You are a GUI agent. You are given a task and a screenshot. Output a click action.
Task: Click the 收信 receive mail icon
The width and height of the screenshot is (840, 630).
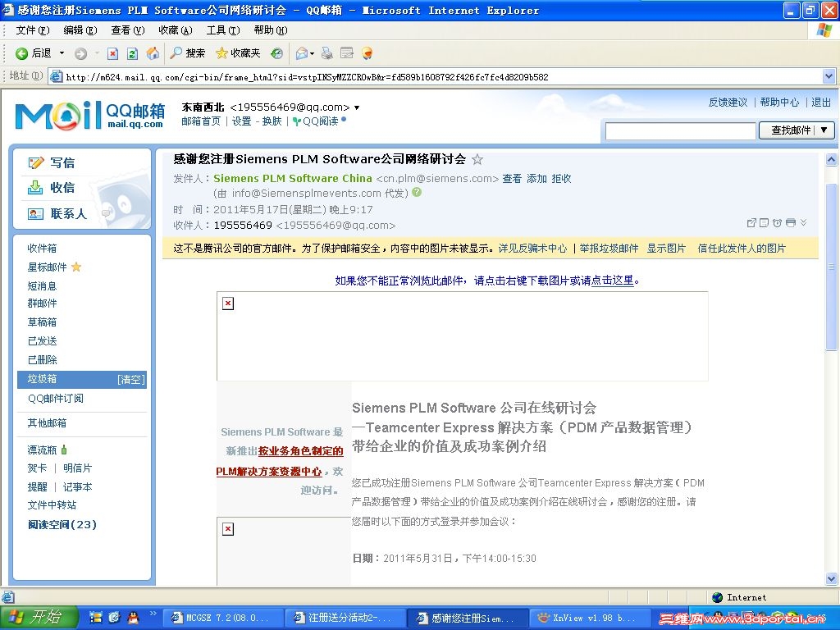[x=35, y=188]
